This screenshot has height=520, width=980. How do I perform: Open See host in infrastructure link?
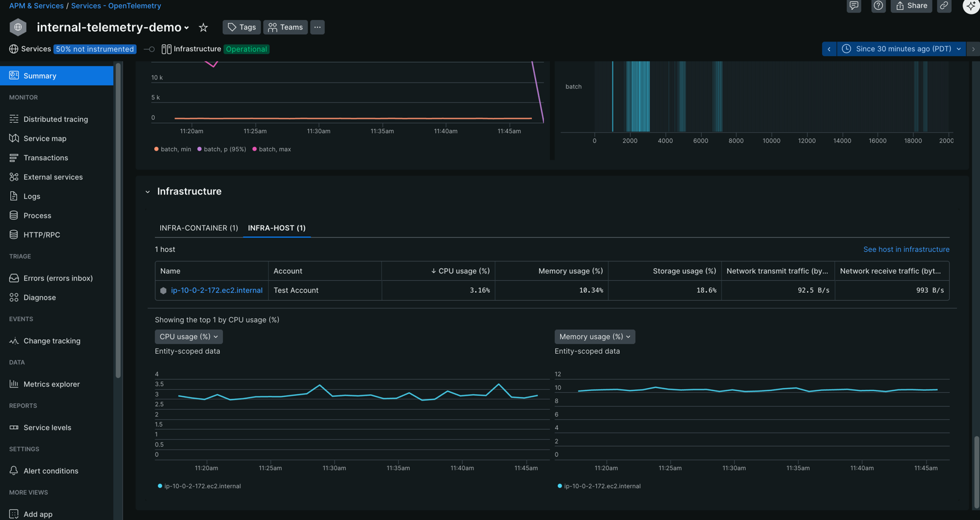coord(906,249)
